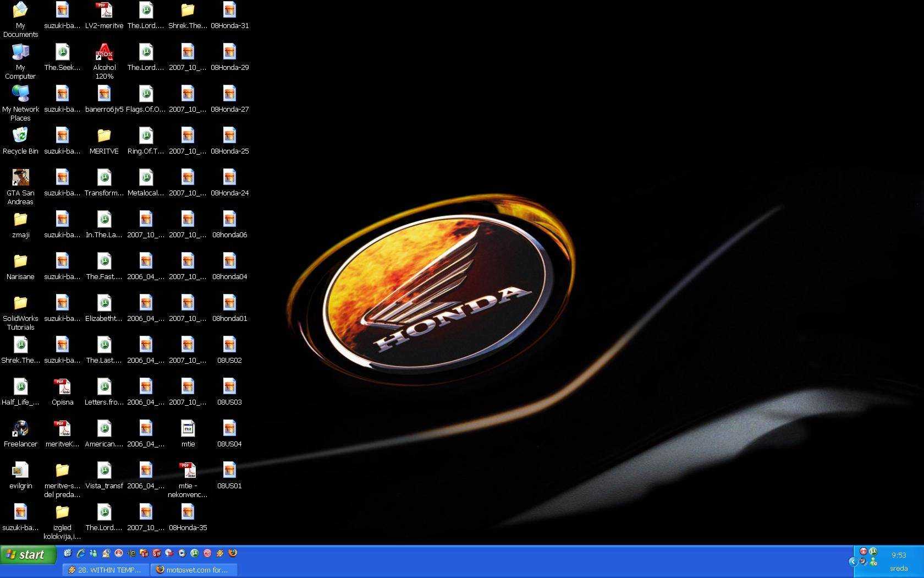
Task: Click Show Desktop in Quick Launch
Action: (x=68, y=553)
